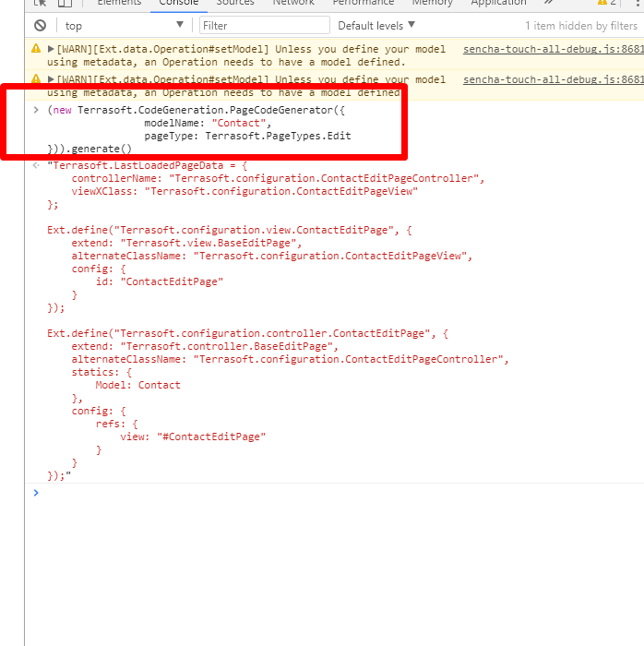Click the output arrow before 'Terrasoft.LastLoadedPageData'
The height and width of the screenshot is (646, 644).
coord(36,165)
